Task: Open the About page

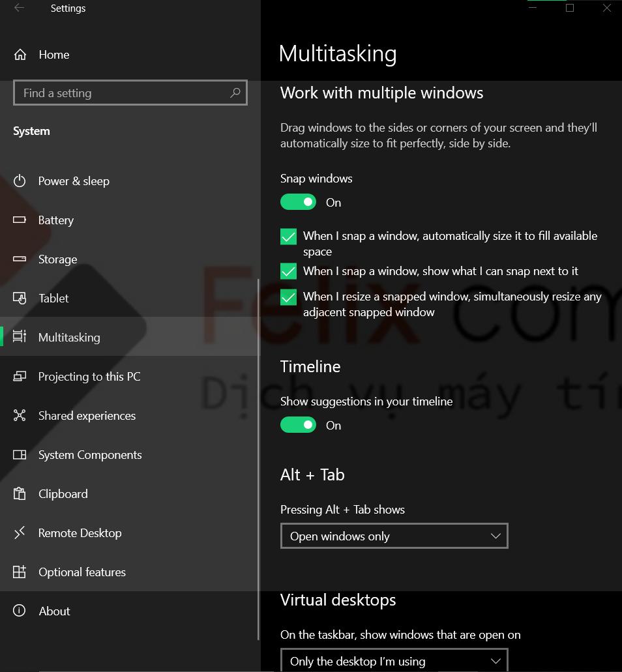Action: click(54, 611)
